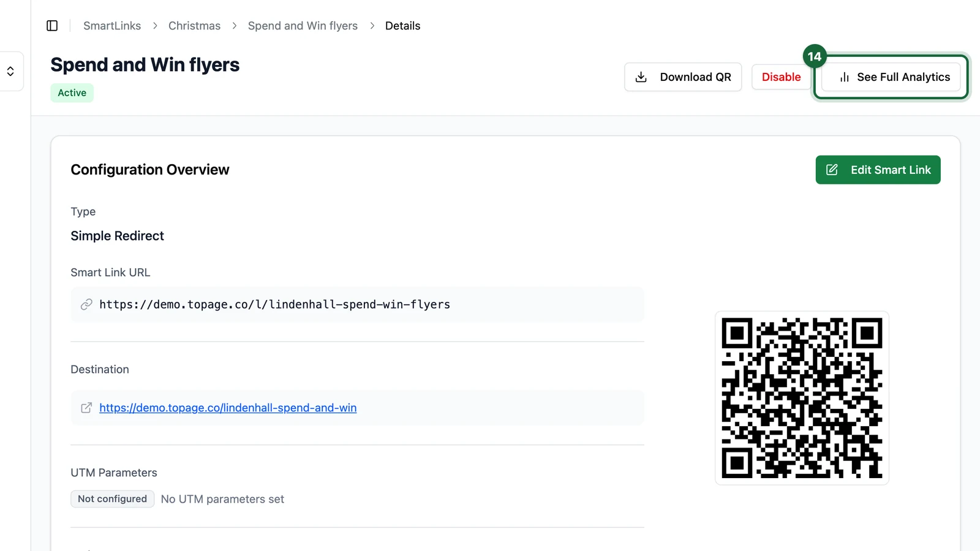Viewport: 980px width, 551px height.
Task: Click the Download QR button
Action: (x=683, y=77)
